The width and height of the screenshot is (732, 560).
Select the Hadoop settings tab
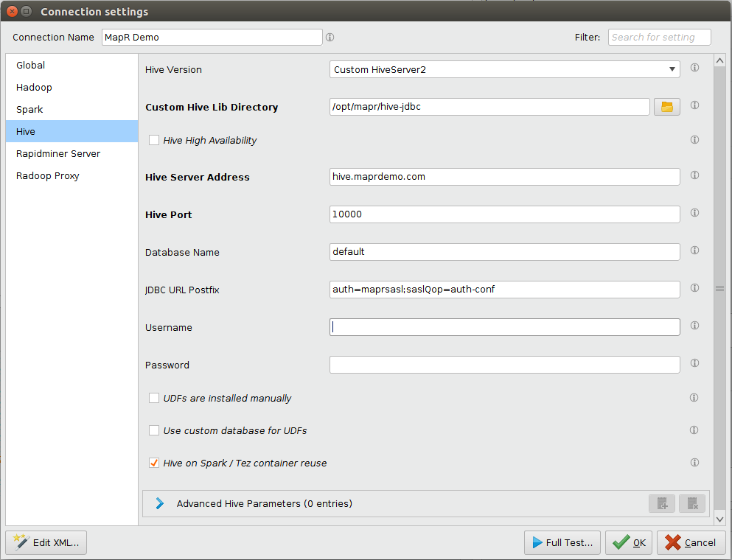point(35,87)
